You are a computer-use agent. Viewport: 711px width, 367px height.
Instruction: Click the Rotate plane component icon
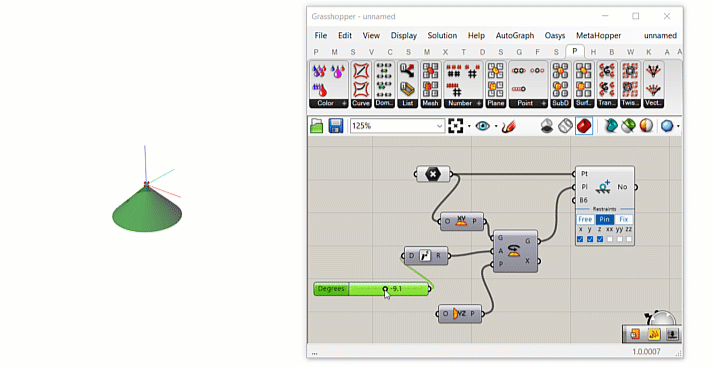coord(514,251)
